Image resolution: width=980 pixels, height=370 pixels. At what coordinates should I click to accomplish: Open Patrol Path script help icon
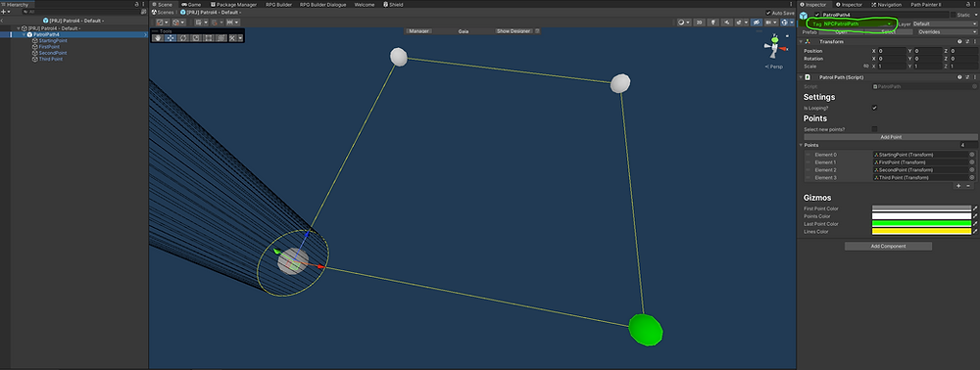click(x=959, y=77)
